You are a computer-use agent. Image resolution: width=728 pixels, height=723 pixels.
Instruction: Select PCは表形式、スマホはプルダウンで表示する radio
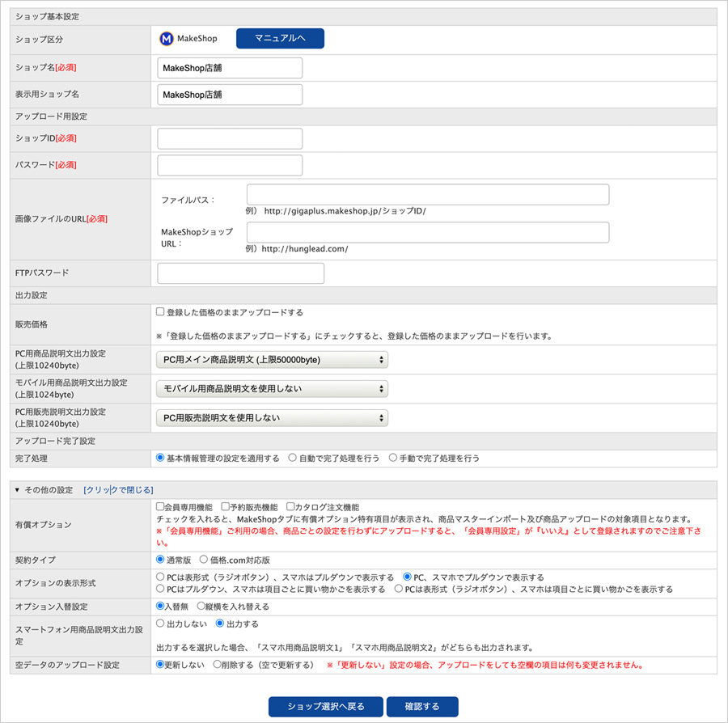coord(160,577)
